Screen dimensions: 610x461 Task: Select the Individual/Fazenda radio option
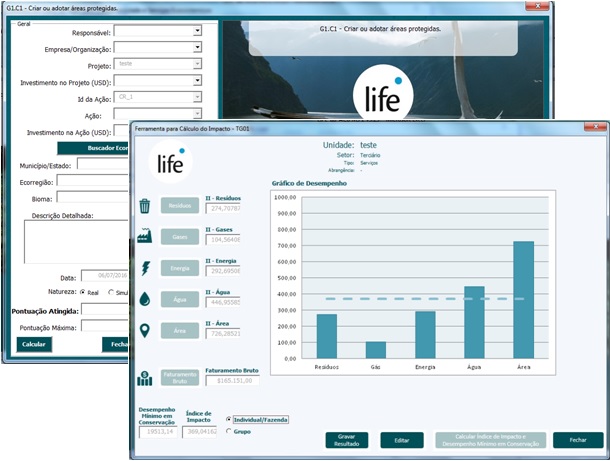click(229, 419)
